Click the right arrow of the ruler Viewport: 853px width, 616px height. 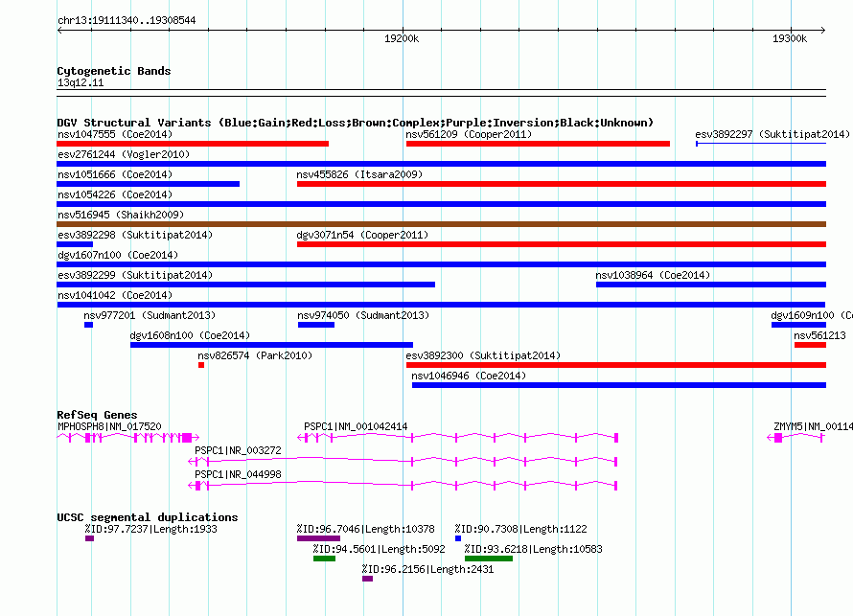822,30
